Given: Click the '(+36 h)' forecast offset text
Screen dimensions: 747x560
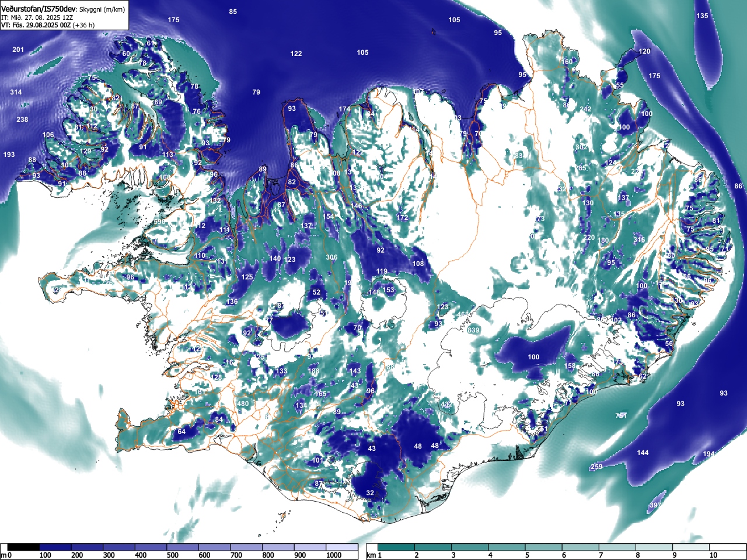Looking at the screenshot, I should (84, 25).
